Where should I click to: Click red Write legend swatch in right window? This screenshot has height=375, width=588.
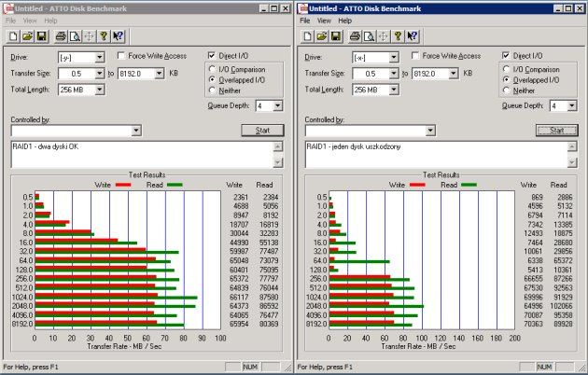(417, 185)
